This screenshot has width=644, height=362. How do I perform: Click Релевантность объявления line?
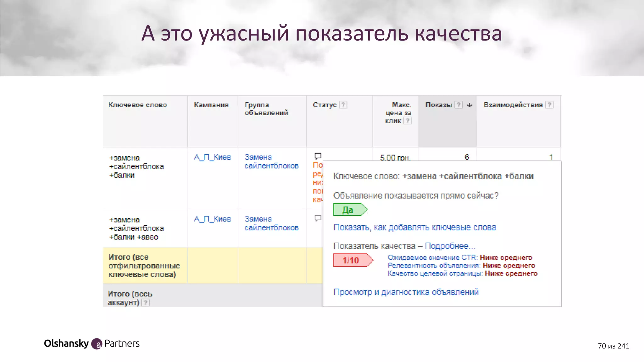(461, 265)
